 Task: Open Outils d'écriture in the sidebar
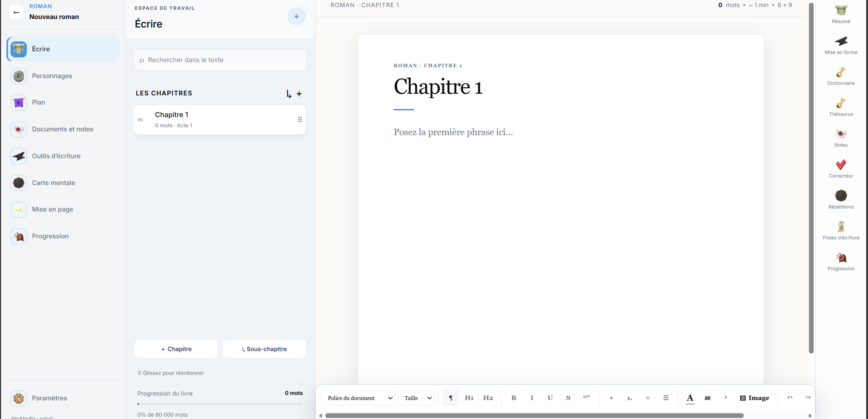(x=63, y=156)
